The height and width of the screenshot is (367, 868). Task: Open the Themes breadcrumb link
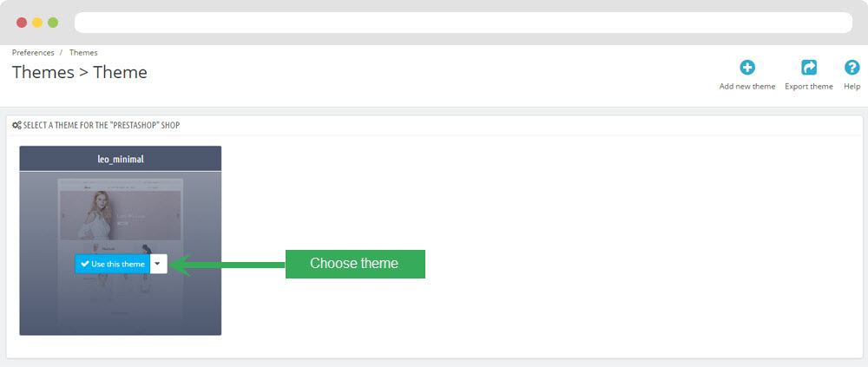pos(83,53)
